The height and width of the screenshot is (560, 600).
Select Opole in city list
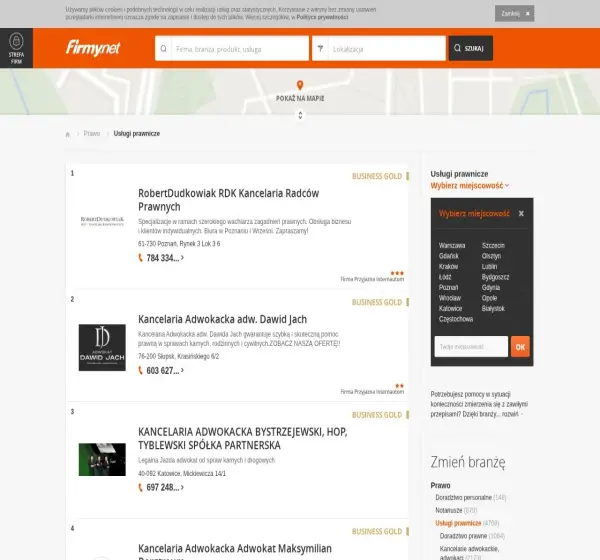coord(489,298)
